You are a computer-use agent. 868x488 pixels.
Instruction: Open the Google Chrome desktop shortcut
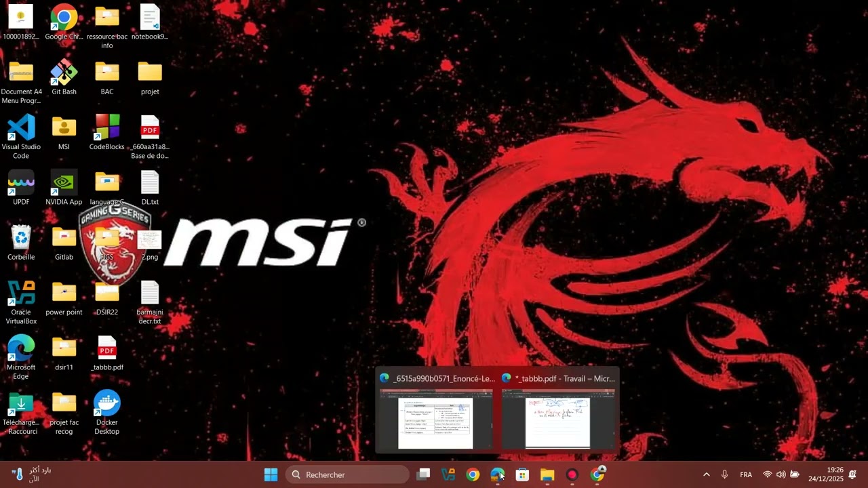(x=64, y=22)
